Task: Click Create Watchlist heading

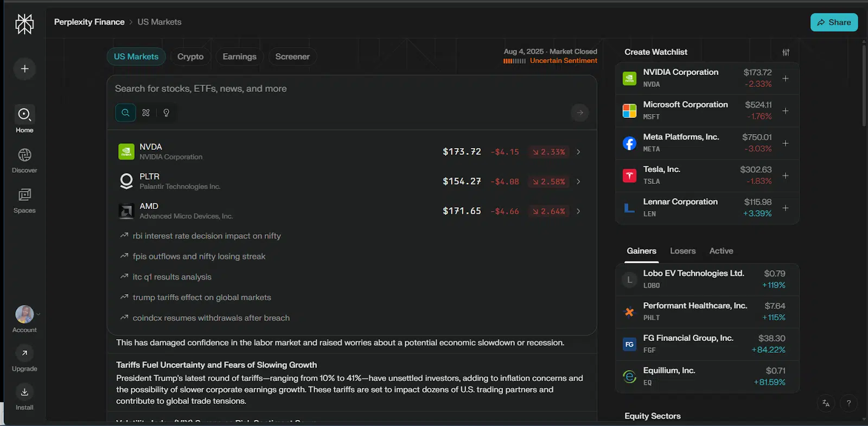Action: [655, 52]
